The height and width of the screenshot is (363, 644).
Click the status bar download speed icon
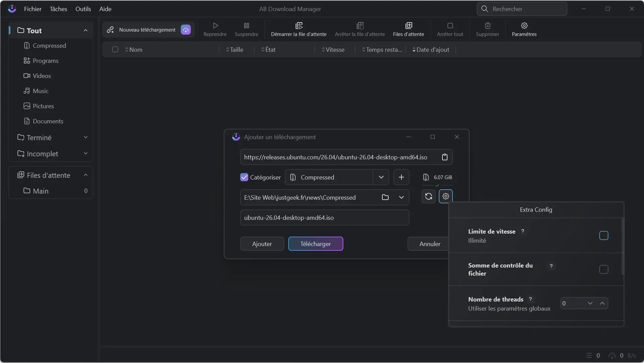pos(612,355)
